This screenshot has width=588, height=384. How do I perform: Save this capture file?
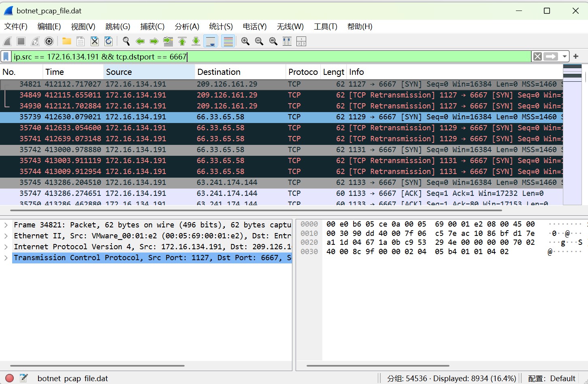pyautogui.click(x=81, y=41)
